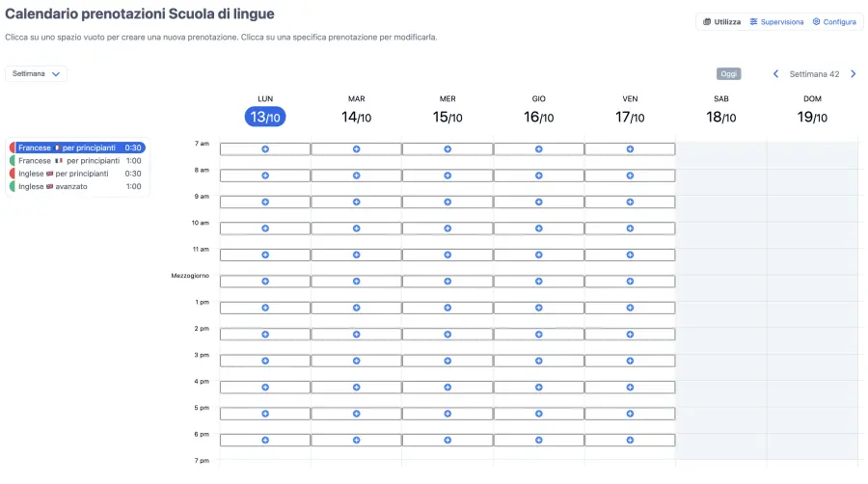Select Inglese per principianti 0:30 course
The image size is (868, 484).
(x=79, y=174)
